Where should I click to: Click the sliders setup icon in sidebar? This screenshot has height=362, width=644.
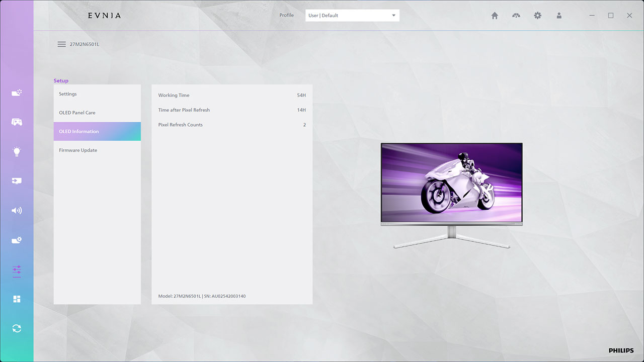17,270
